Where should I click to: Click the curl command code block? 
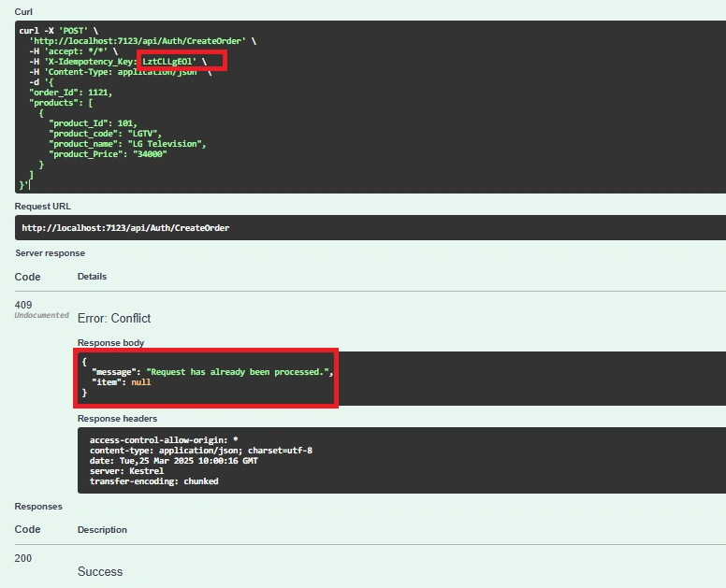pyautogui.click(x=370, y=107)
